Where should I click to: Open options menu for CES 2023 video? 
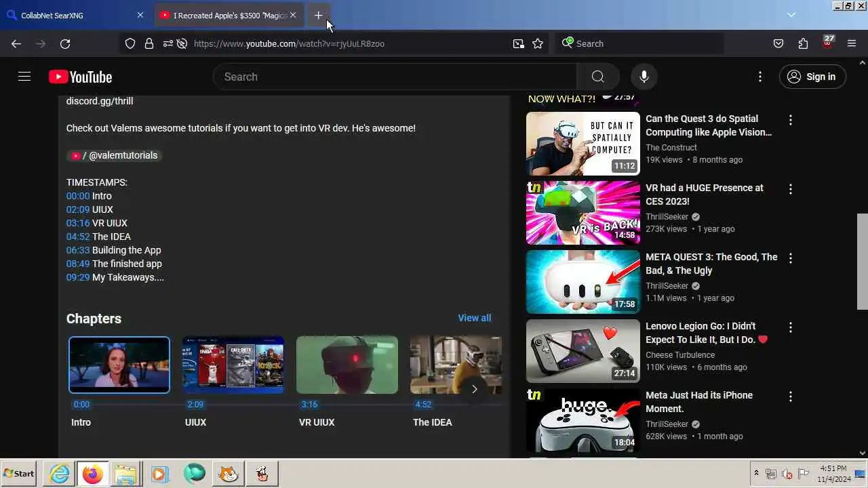click(790, 189)
